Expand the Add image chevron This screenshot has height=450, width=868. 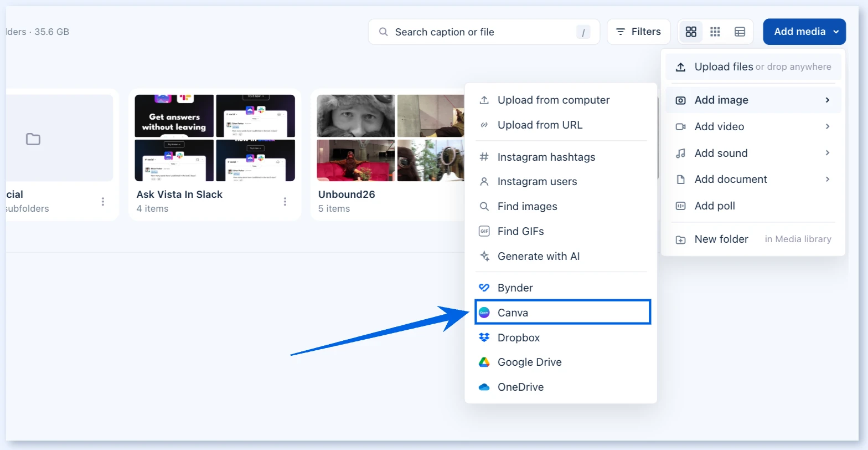pos(828,100)
